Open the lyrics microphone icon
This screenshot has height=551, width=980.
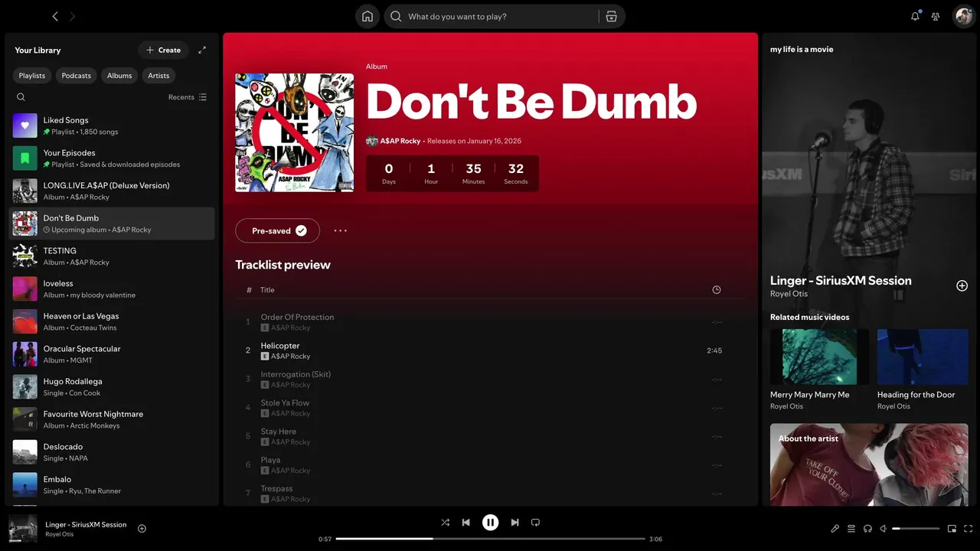[835, 528]
